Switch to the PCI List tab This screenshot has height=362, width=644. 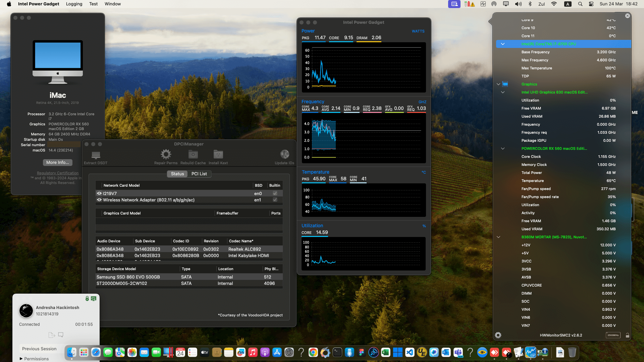point(199,174)
